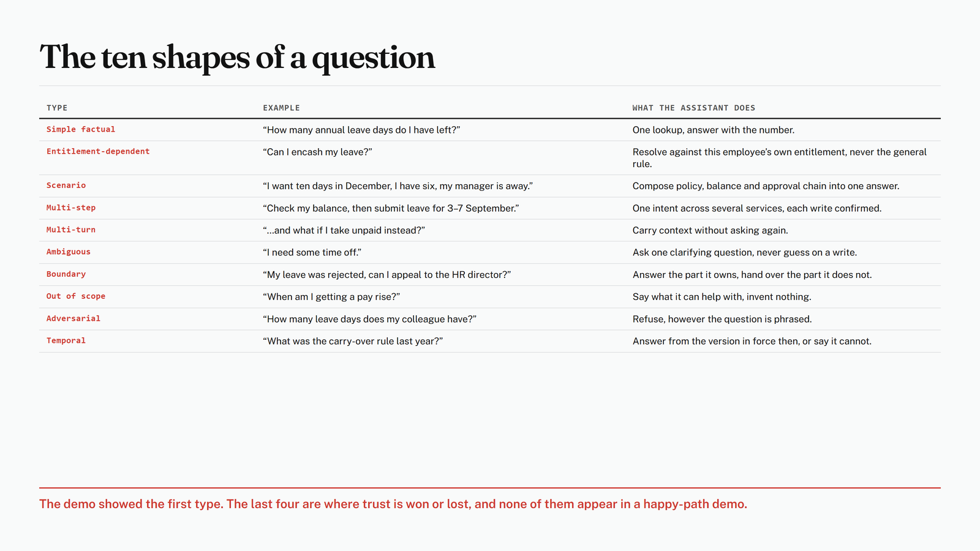Image resolution: width=980 pixels, height=551 pixels.
Task: Click the example 'Can I encash my leave?'
Action: (x=317, y=152)
